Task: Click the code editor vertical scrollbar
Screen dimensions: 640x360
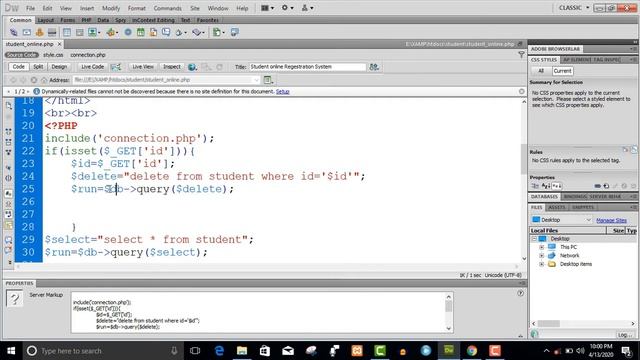Action: [x=524, y=159]
